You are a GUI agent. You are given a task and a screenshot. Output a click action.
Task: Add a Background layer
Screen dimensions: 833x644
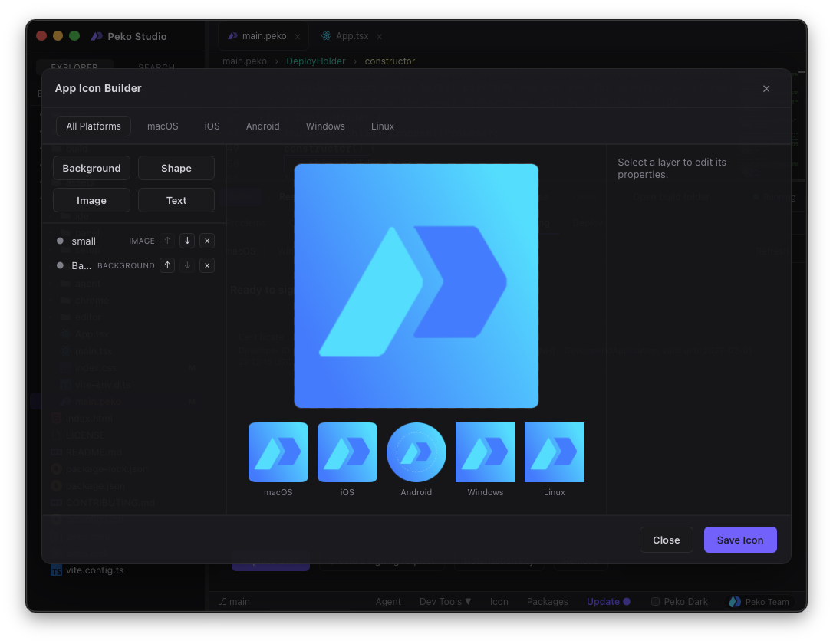click(x=91, y=169)
